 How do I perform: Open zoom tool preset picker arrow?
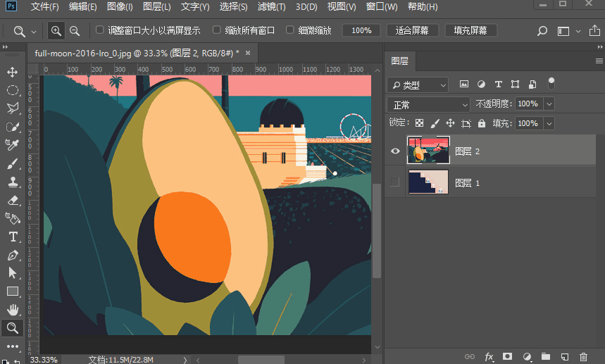tap(34, 32)
